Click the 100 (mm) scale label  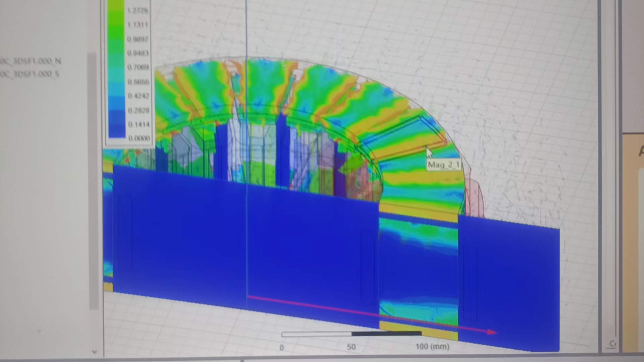point(432,347)
